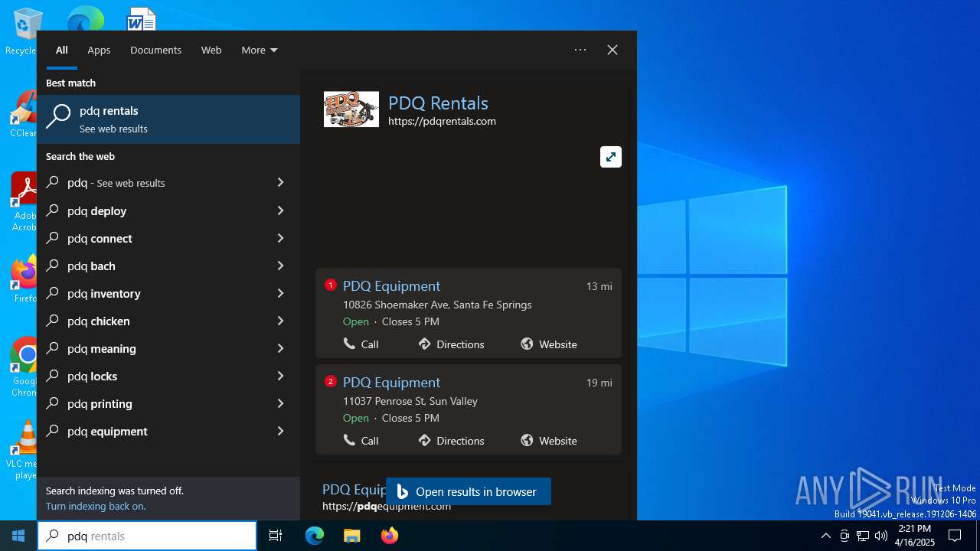The image size is (980, 551).
Task: Open the Action Center notifications icon
Action: [x=955, y=536]
